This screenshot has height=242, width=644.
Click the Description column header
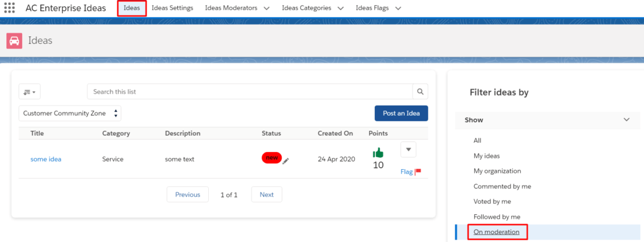pyautogui.click(x=183, y=133)
